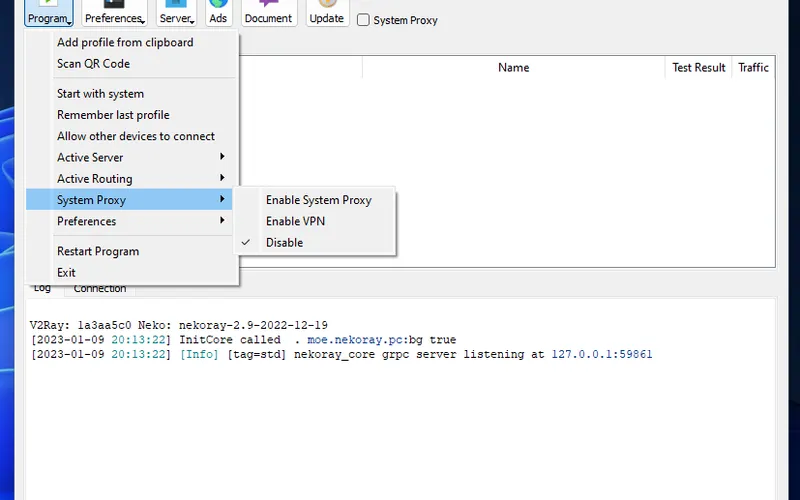The image size is (800, 500).
Task: Click Add profile from clipboard
Action: pos(125,42)
